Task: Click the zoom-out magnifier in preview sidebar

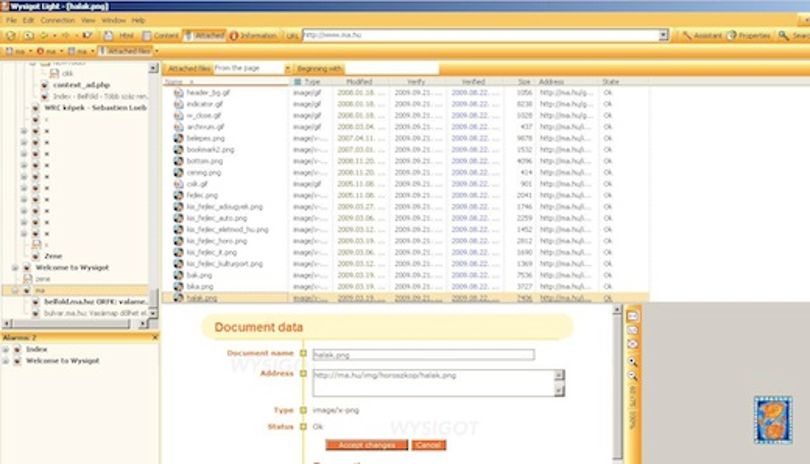Action: click(632, 376)
